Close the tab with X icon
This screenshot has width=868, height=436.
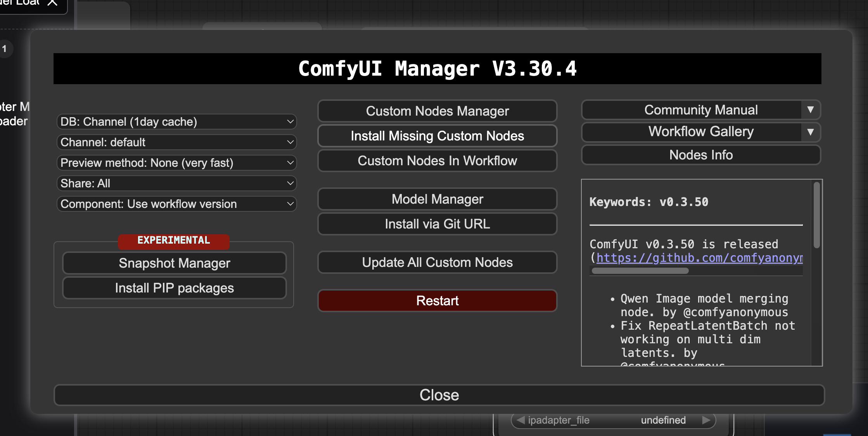point(52,3)
